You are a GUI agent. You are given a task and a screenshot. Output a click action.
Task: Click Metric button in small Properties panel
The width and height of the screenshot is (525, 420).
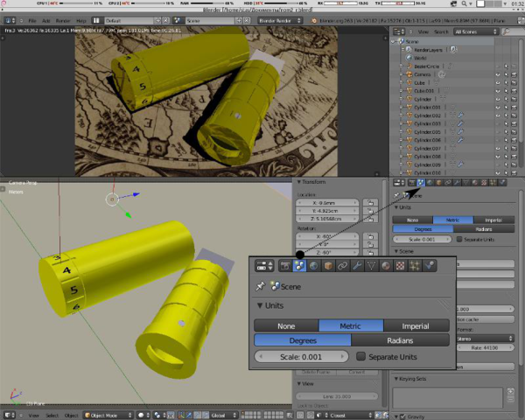452,220
